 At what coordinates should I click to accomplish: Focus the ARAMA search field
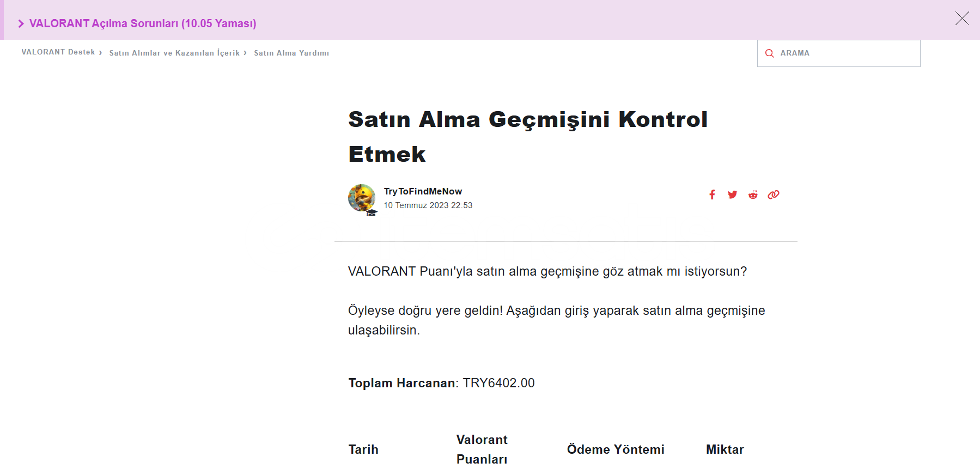[839, 53]
